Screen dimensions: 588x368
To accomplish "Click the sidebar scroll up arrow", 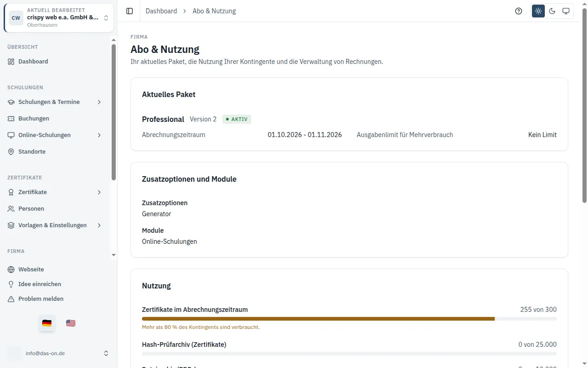I will point(114,40).
